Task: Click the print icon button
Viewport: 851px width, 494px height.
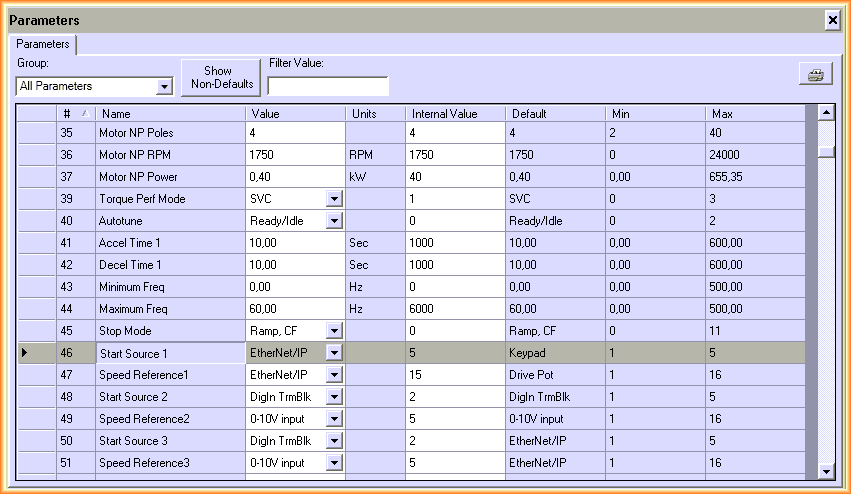Action: pyautogui.click(x=815, y=76)
